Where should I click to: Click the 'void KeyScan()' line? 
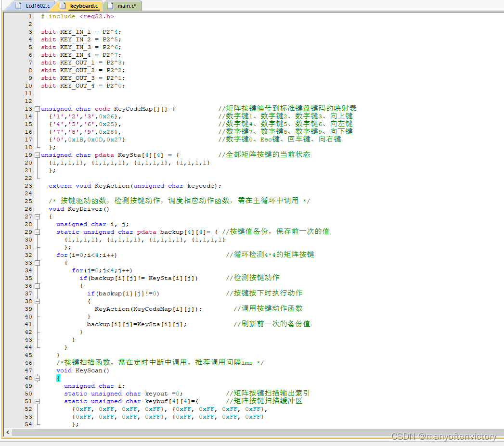(83, 370)
